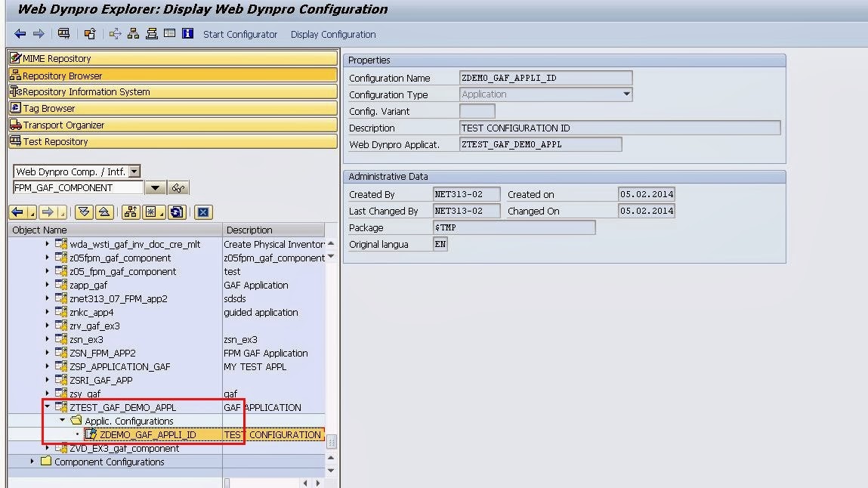Viewport: 868px width, 488px height.
Task: Toggle the full screen layout icon
Action: (169, 34)
